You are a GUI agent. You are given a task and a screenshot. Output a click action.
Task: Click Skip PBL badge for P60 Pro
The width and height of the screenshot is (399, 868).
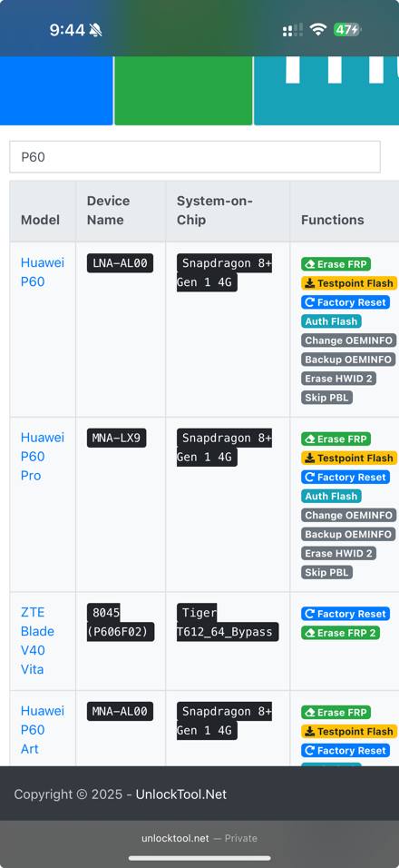click(x=326, y=572)
